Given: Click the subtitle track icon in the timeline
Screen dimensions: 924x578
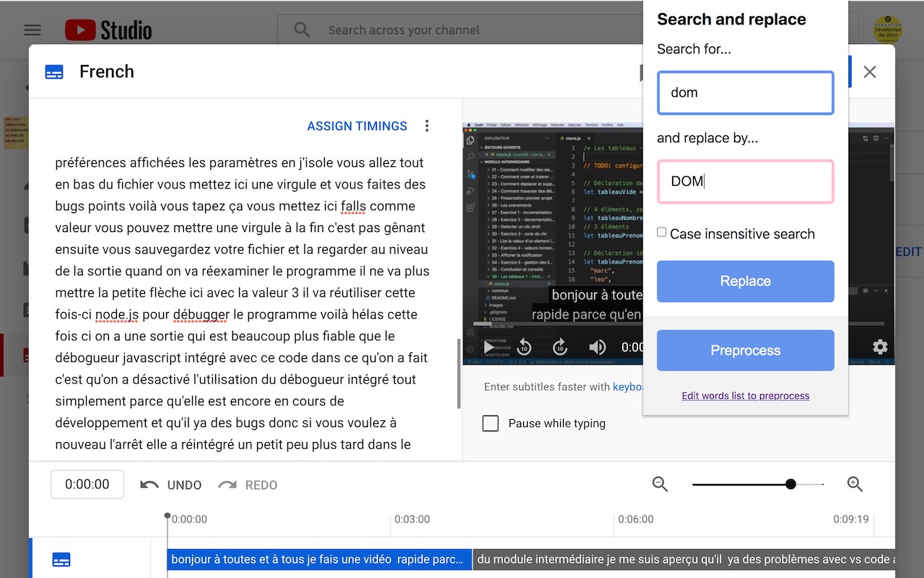Looking at the screenshot, I should (61, 559).
